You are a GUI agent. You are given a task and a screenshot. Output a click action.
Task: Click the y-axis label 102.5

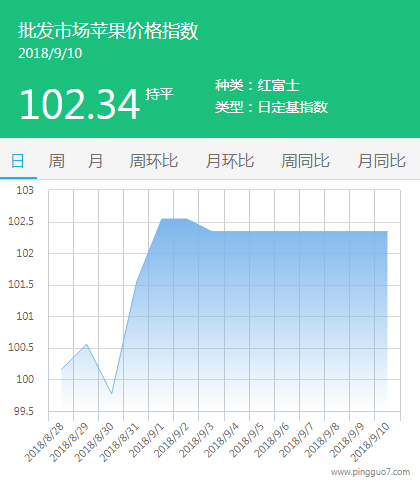click(x=21, y=221)
